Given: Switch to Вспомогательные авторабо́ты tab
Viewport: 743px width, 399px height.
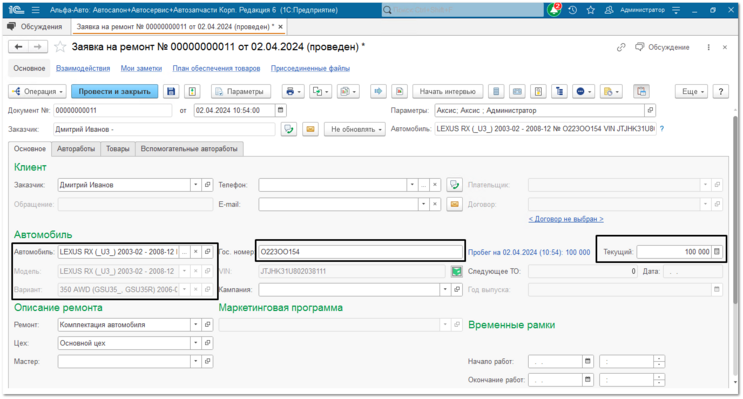Looking at the screenshot, I should click(189, 149).
